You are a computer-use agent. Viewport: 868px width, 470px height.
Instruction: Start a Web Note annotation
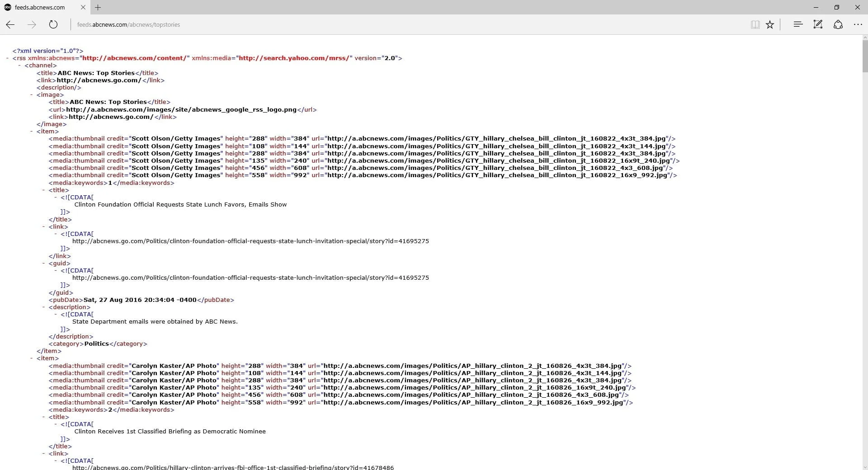818,24
